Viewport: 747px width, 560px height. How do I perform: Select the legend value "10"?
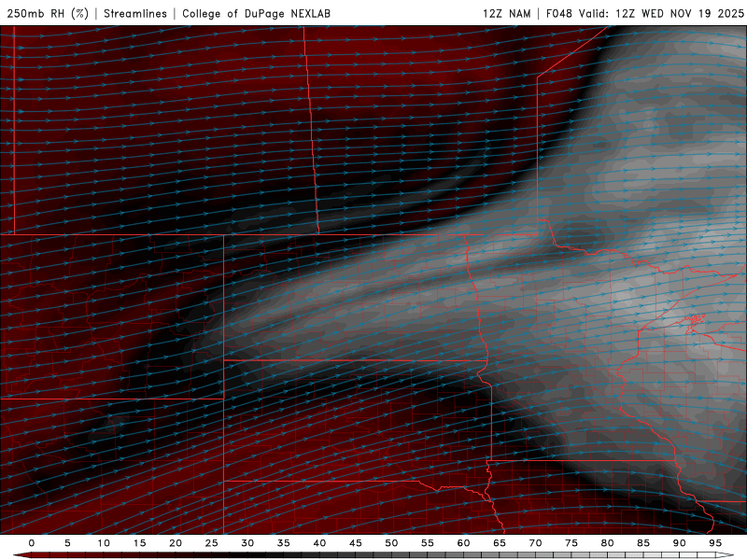coord(104,543)
